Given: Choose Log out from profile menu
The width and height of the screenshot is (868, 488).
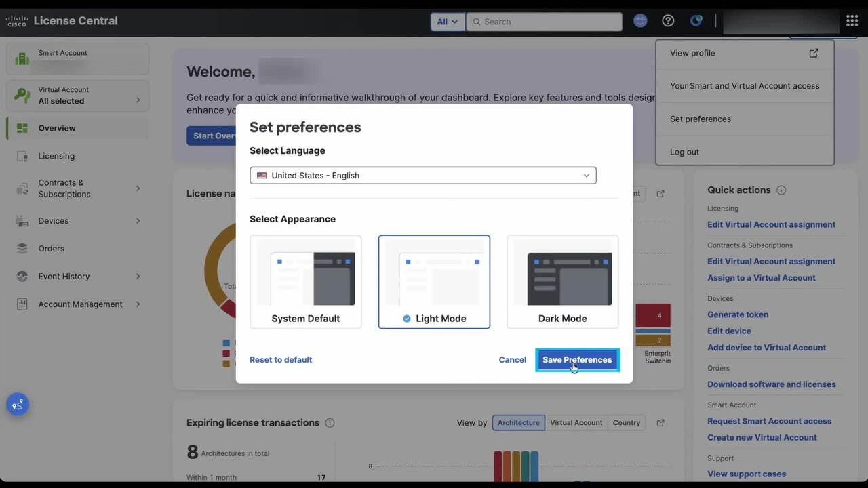Looking at the screenshot, I should [684, 152].
